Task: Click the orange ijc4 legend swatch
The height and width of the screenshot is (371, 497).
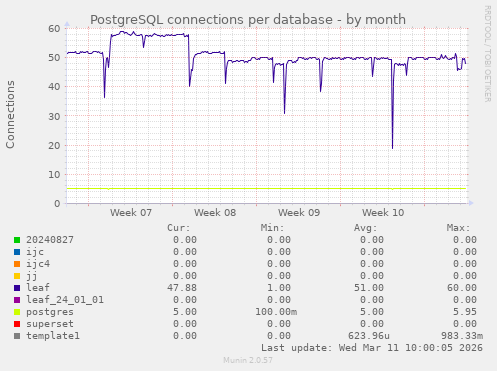Action: click(x=17, y=264)
